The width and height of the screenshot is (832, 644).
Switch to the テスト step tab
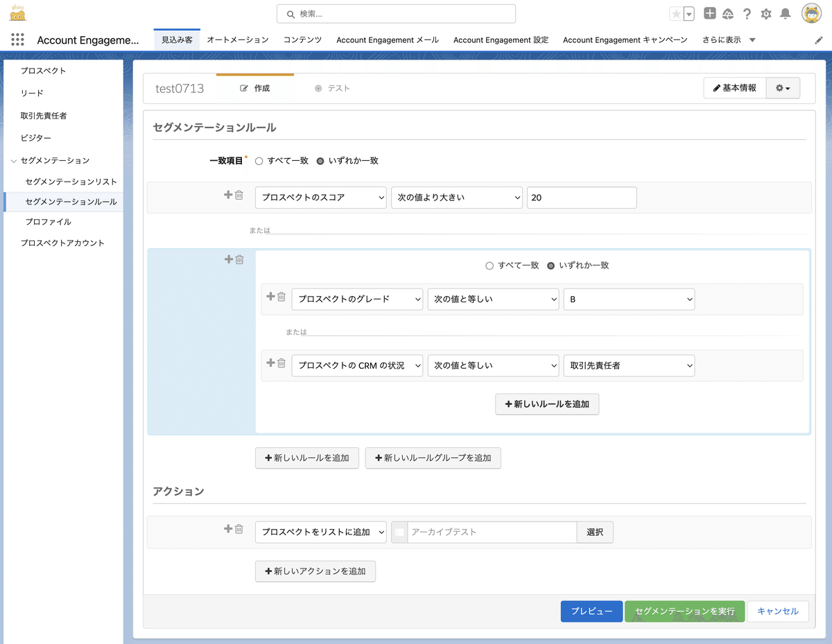pyautogui.click(x=332, y=88)
